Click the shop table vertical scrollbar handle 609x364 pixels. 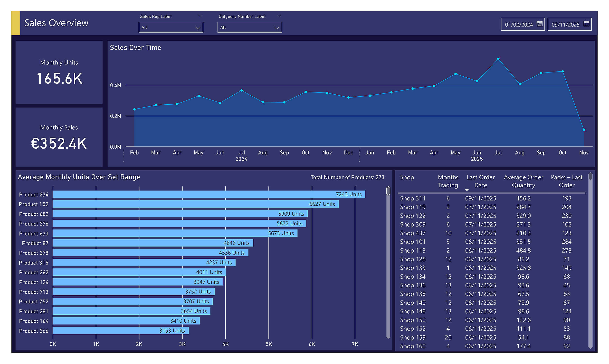point(590,177)
